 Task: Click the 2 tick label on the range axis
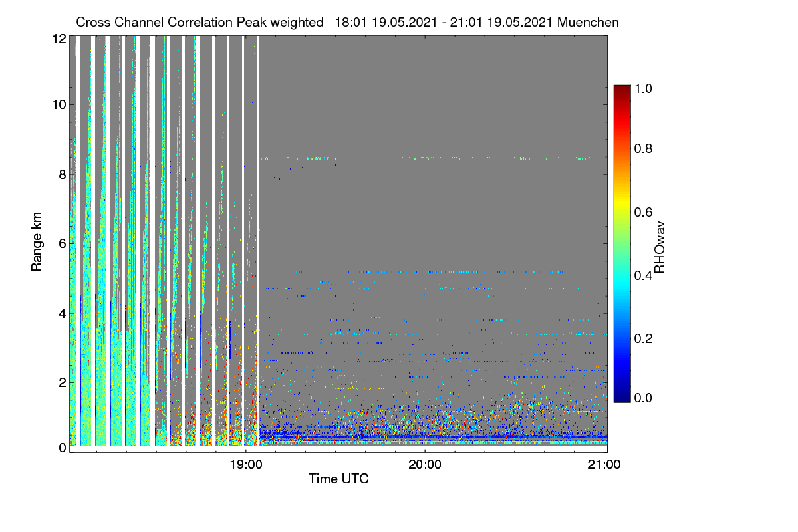point(62,382)
